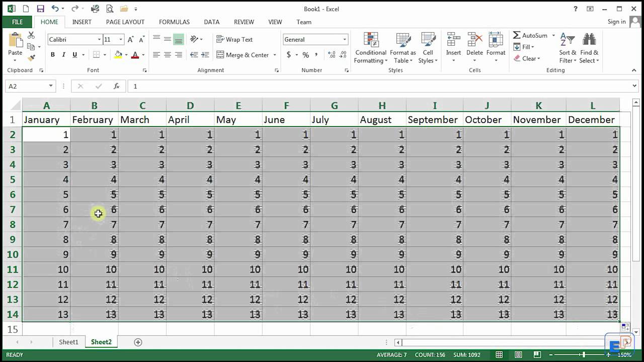Switch to the DATA tab

(211, 22)
